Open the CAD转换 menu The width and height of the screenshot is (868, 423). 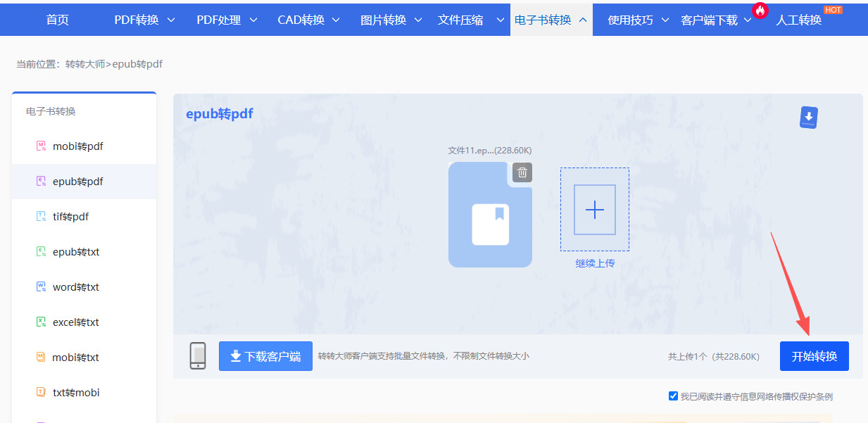pyautogui.click(x=301, y=20)
